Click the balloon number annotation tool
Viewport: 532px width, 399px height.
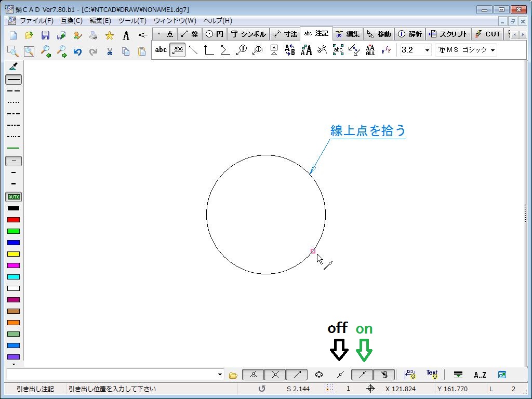(241, 50)
